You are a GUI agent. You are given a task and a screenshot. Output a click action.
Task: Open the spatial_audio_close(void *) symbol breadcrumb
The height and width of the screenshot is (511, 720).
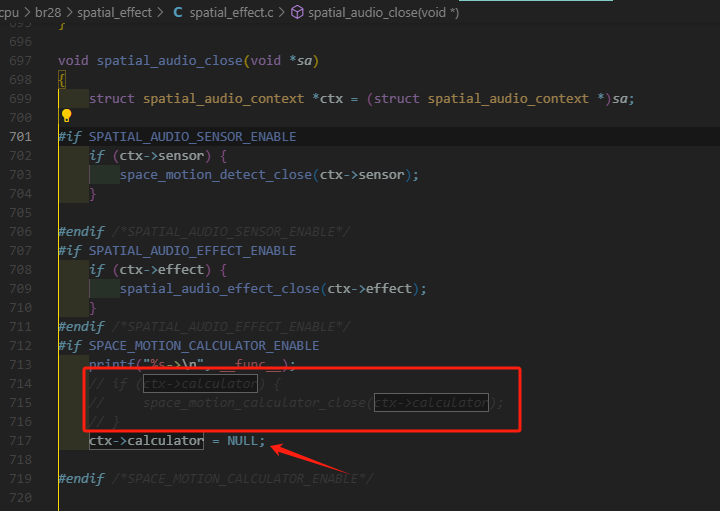click(383, 12)
